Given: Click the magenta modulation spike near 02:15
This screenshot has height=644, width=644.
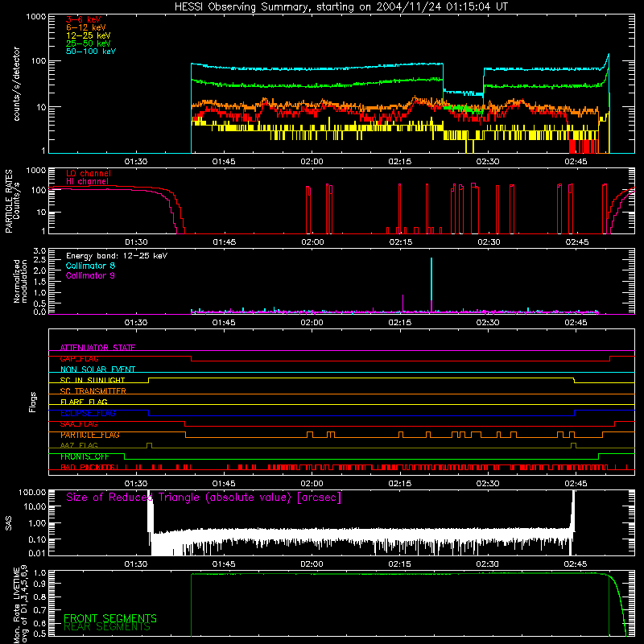Looking at the screenshot, I should tap(403, 303).
